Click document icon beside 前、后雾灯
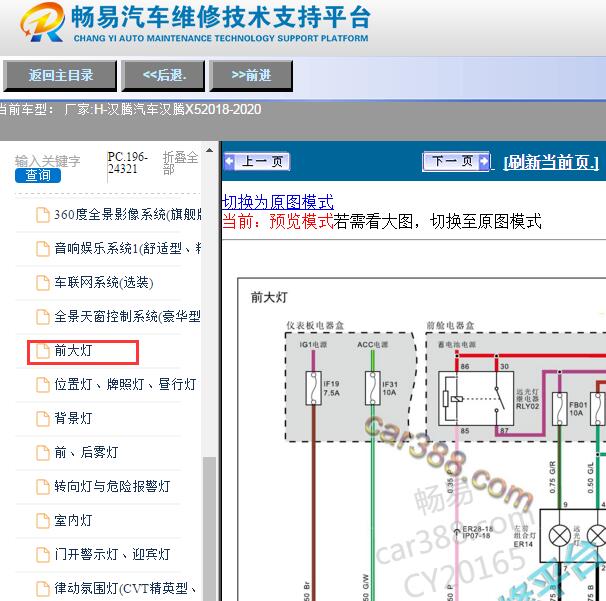 [x=43, y=453]
